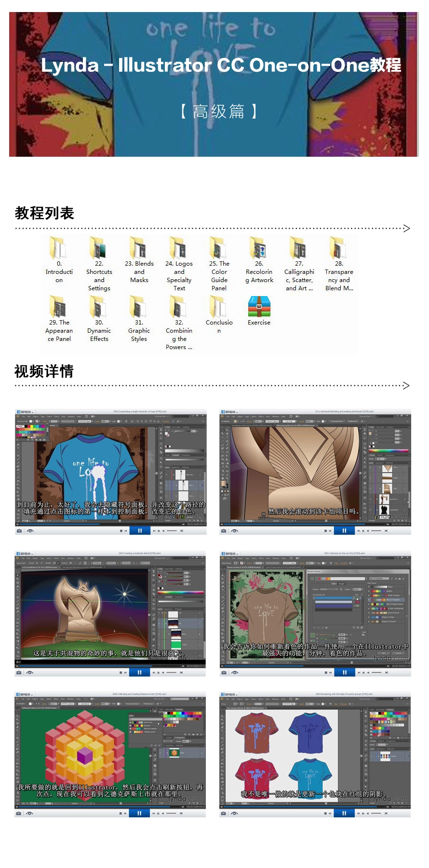
Task: Click eye icon under brown t-shirt video
Action: click(235, 672)
